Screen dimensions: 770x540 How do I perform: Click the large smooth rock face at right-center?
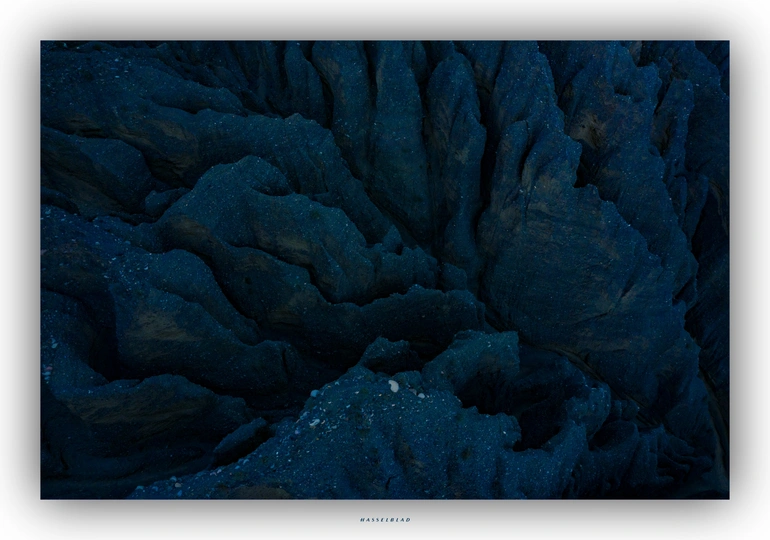click(570, 270)
